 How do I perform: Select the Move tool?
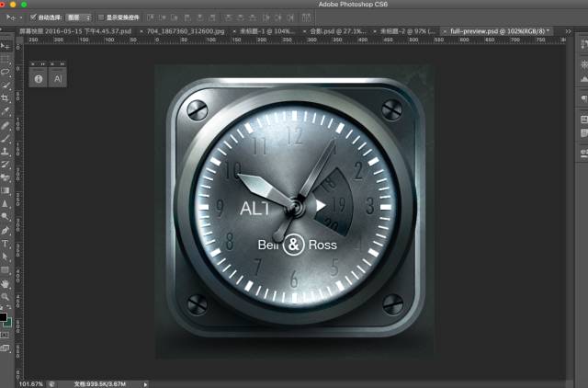5,47
